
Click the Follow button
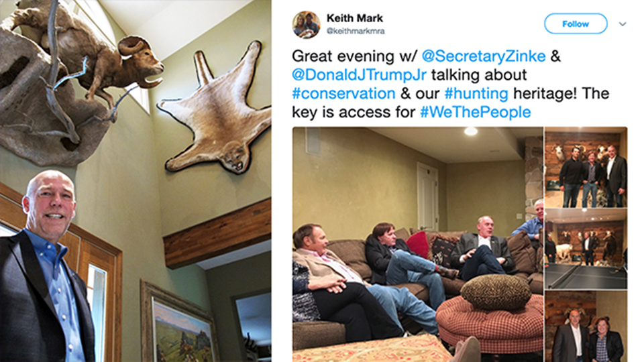click(576, 24)
